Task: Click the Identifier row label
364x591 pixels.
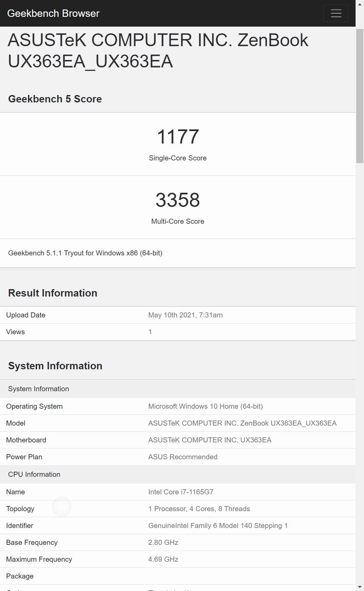Action: (x=20, y=526)
